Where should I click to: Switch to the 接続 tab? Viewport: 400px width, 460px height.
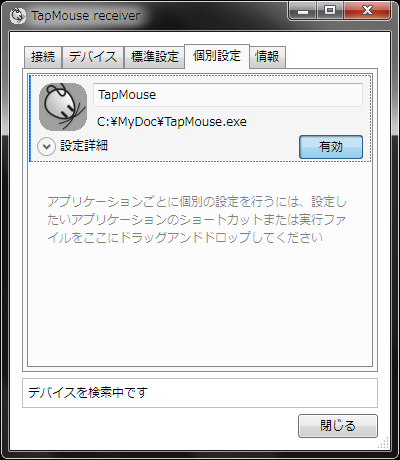(43, 57)
